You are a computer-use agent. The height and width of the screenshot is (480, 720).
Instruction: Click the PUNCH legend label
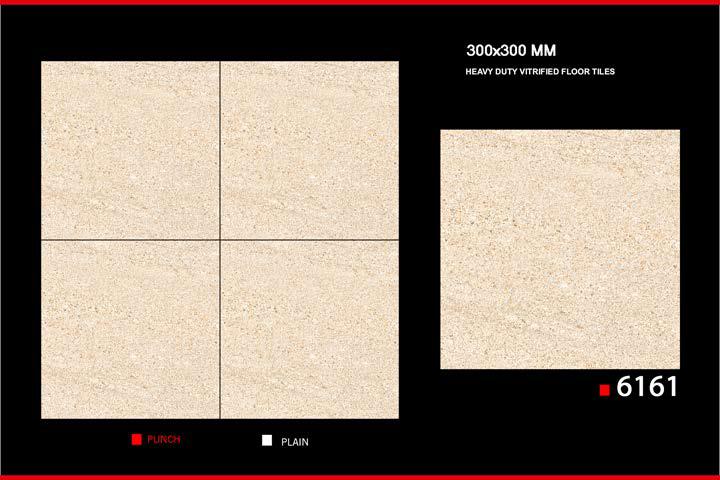tap(163, 440)
